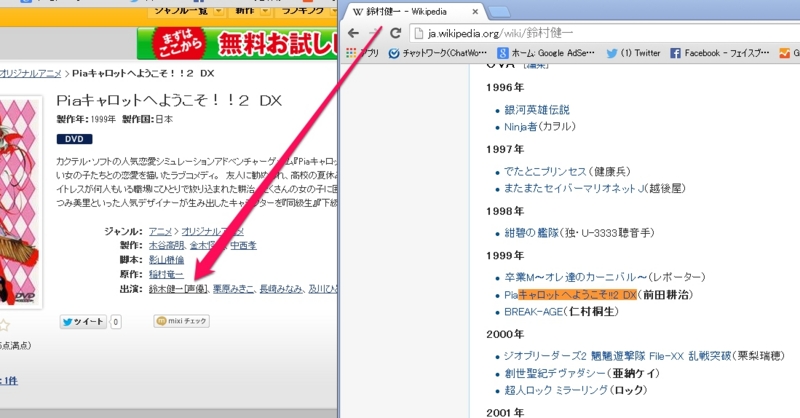The image size is (800, 418).
Task: Open the 卒業M〜オレ達のカーニバル〜 link
Action: click(x=576, y=277)
